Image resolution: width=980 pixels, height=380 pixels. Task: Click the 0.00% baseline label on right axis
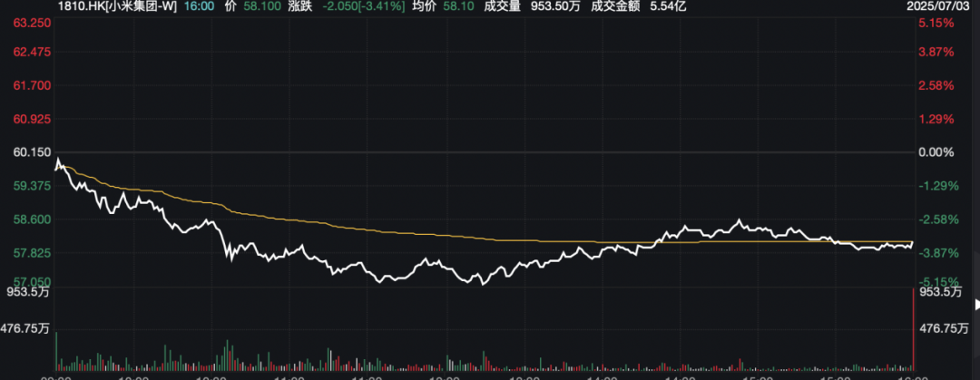pos(936,151)
